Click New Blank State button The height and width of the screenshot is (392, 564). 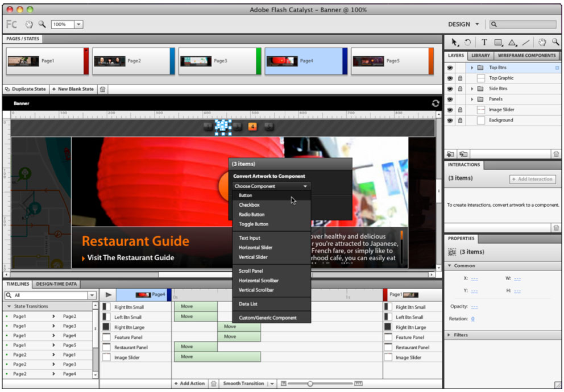coord(73,89)
